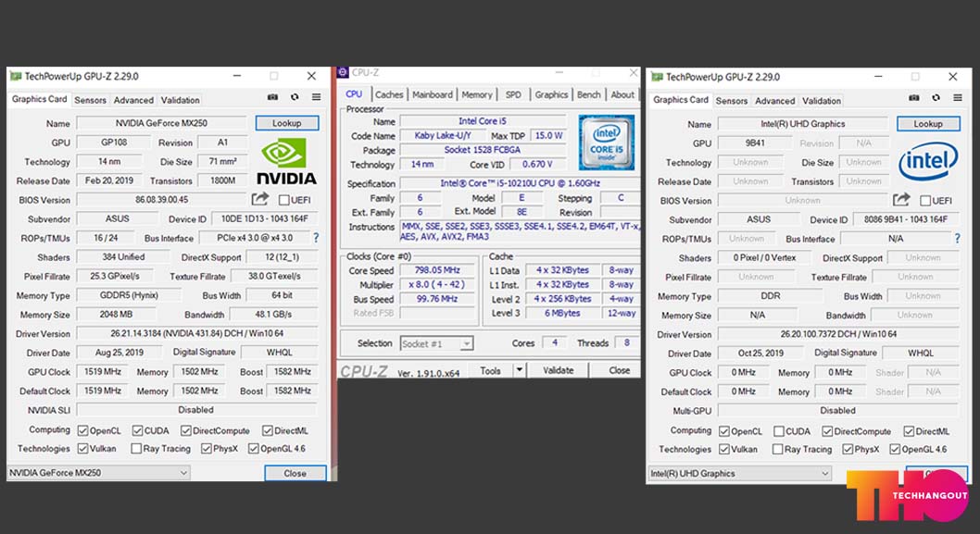This screenshot has height=534, width=980.
Task: Click the Core Speed value 798.05 MHz
Action: tap(437, 270)
